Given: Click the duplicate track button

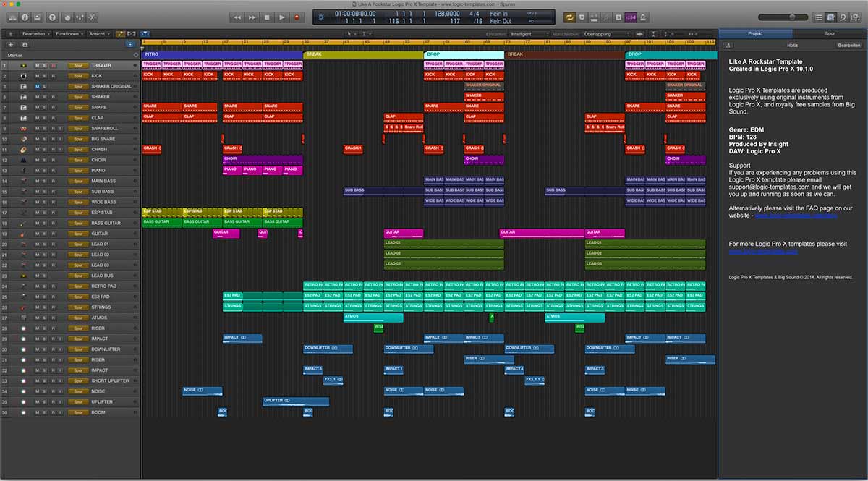Looking at the screenshot, I should click(24, 44).
